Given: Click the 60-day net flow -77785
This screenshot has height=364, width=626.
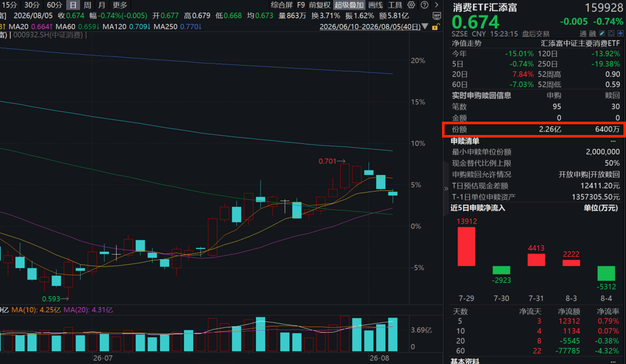Looking at the screenshot, I should pos(568,351).
